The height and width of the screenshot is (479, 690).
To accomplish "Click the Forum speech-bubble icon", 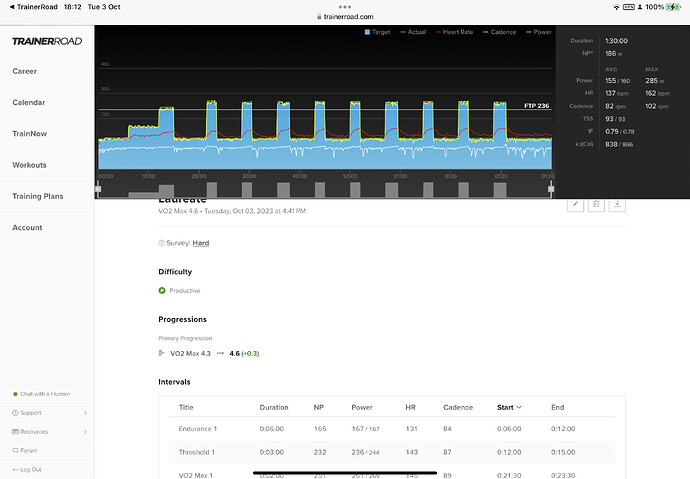I will [x=15, y=450].
